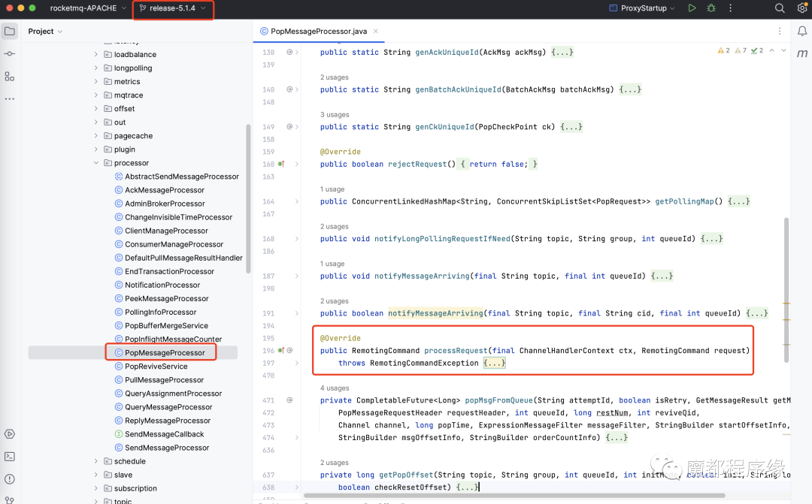Click the topmost orange warning stripe marker
The width and height of the screenshot is (812, 504).
pyautogui.click(x=786, y=303)
